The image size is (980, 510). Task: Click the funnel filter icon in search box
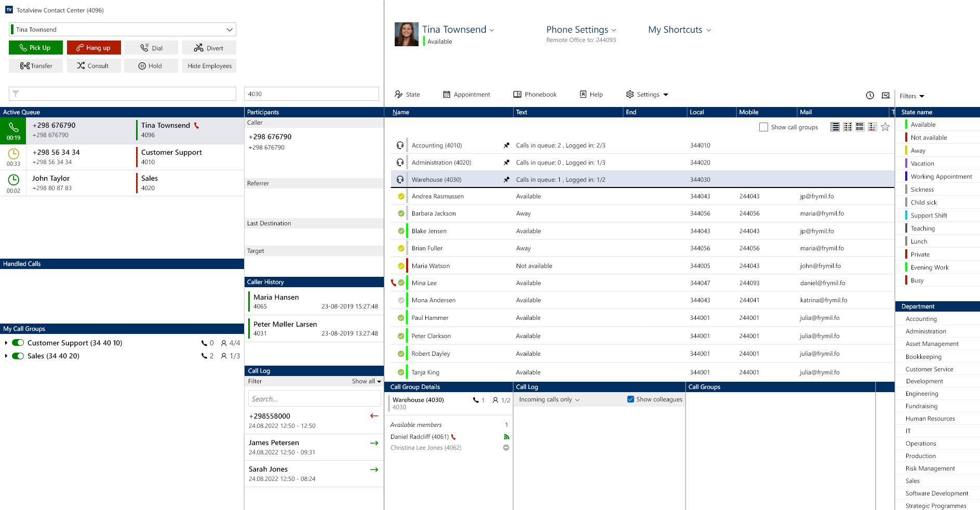[x=16, y=94]
